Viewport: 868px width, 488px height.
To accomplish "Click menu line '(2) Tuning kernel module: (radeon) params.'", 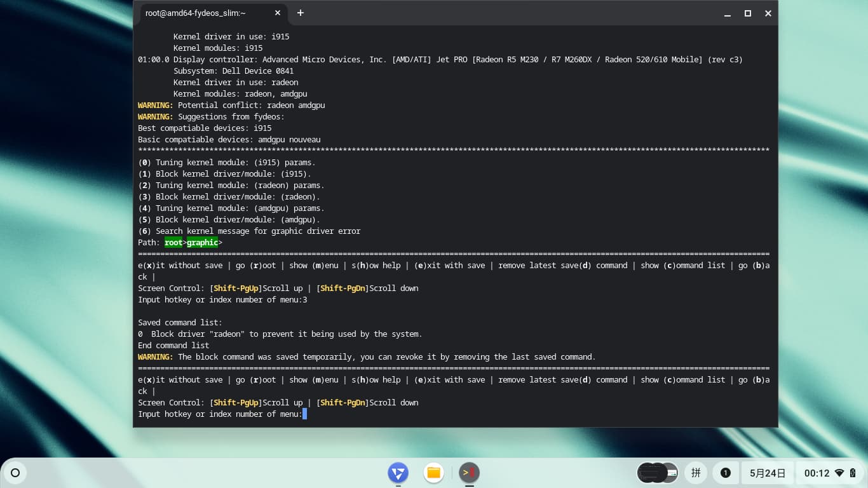I will 231,186.
